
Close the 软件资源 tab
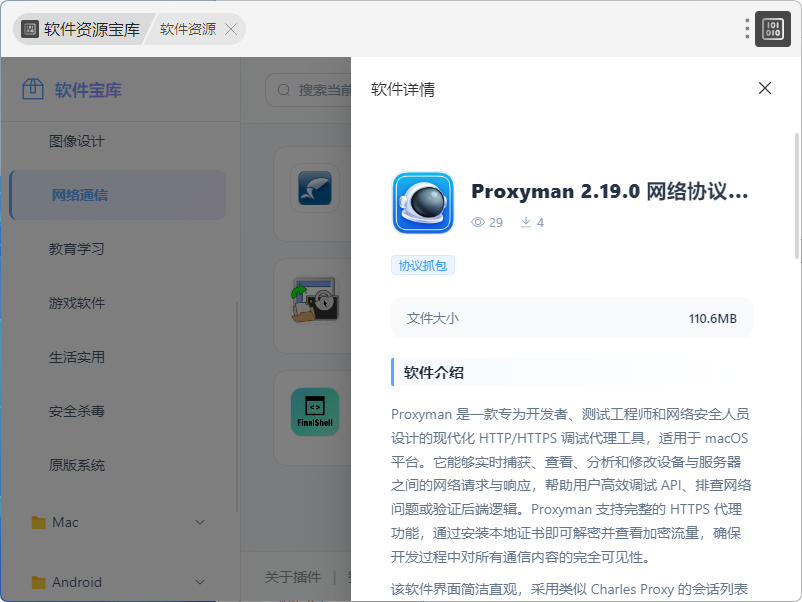coord(231,29)
